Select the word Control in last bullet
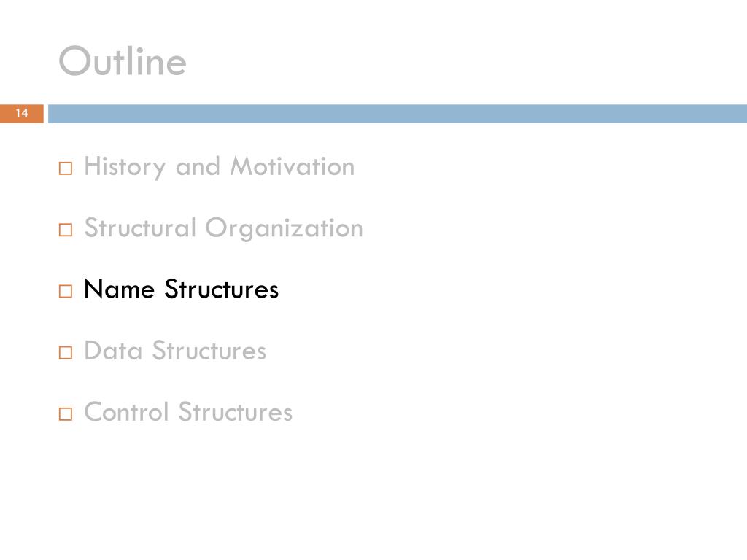747x560 pixels. (126, 412)
